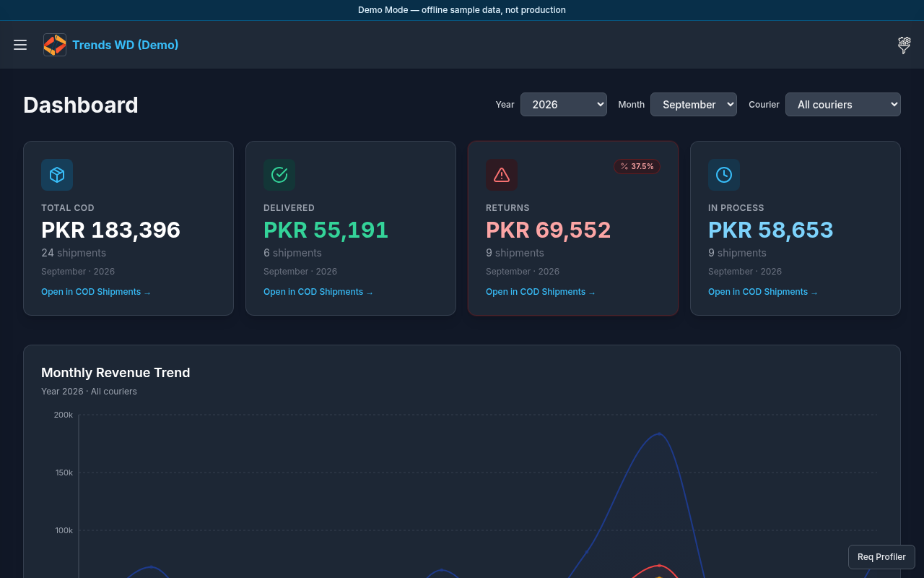Click the 150k y-axis label
This screenshot has height=578, width=924.
[64, 473]
